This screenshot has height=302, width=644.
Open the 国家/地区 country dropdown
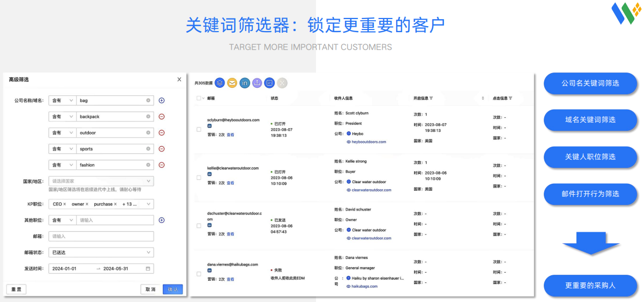pyautogui.click(x=101, y=181)
